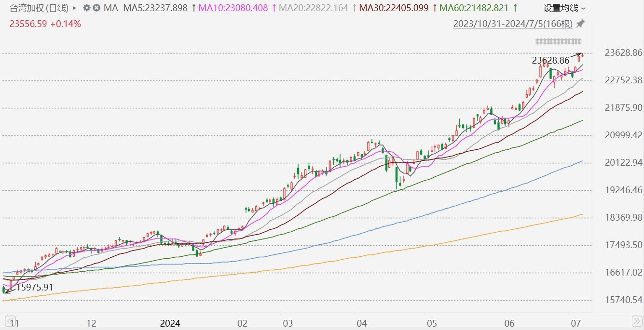Select the 2024 marker on timeline
Viewport: 644px width, 330px height.
click(x=171, y=323)
